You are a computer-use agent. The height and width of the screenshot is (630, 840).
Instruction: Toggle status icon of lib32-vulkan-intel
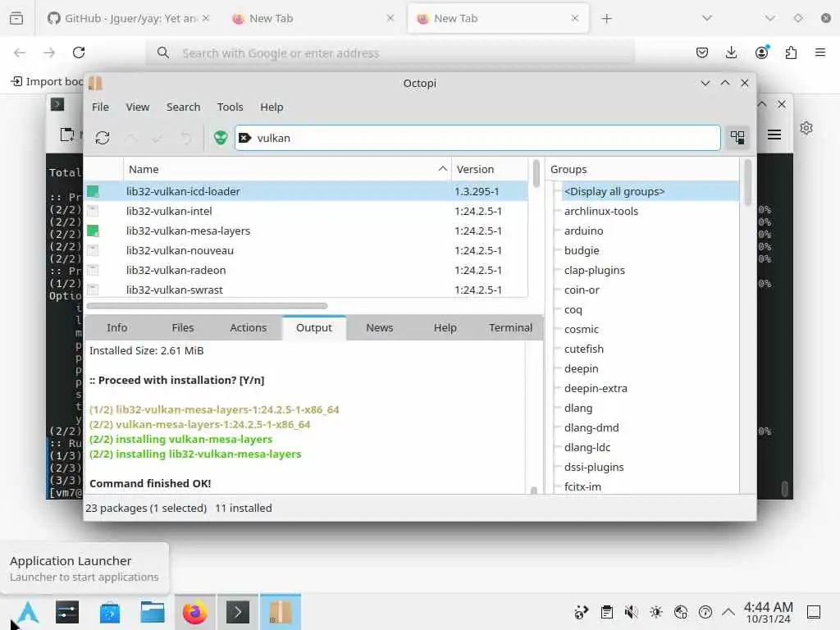point(94,211)
